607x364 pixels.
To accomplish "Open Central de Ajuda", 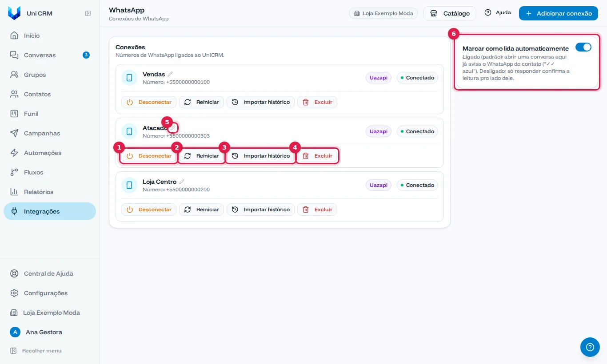I will 50,273.
